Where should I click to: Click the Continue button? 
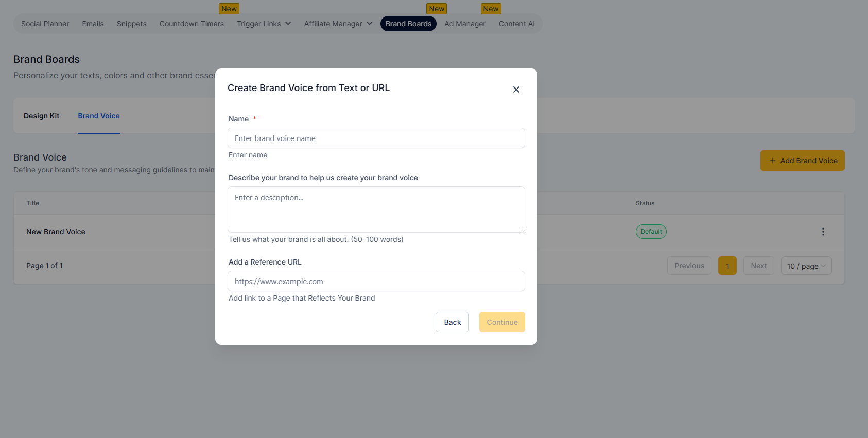[x=502, y=322]
